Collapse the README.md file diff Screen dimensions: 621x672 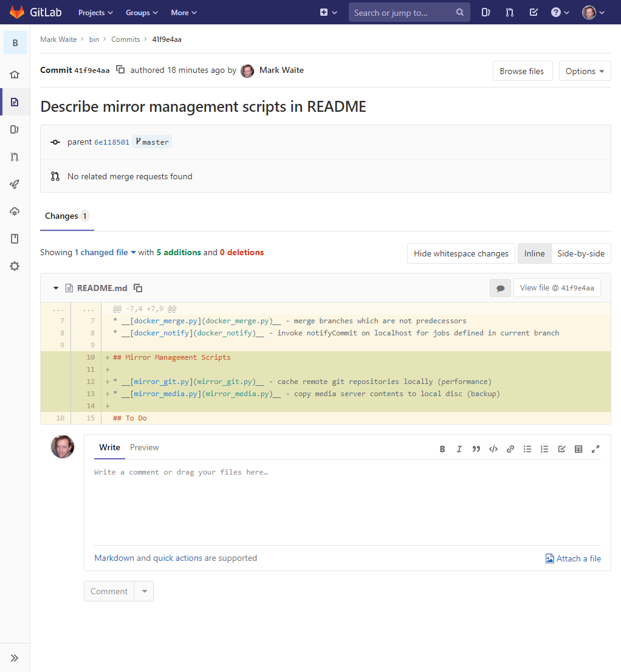pos(56,288)
